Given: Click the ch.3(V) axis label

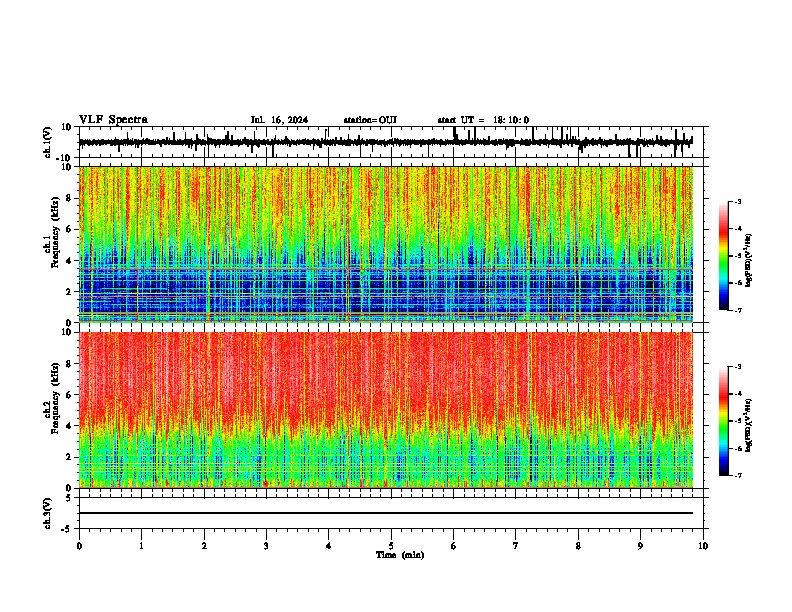Looking at the screenshot, I should tap(47, 514).
